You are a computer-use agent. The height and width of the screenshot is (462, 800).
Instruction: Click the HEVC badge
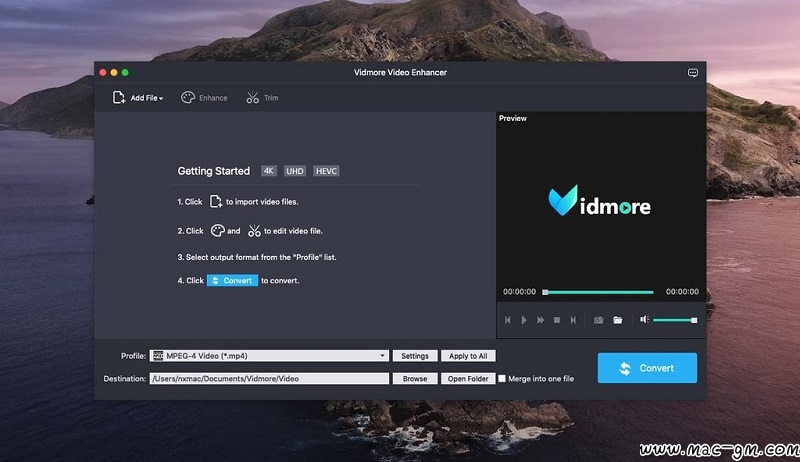326,171
